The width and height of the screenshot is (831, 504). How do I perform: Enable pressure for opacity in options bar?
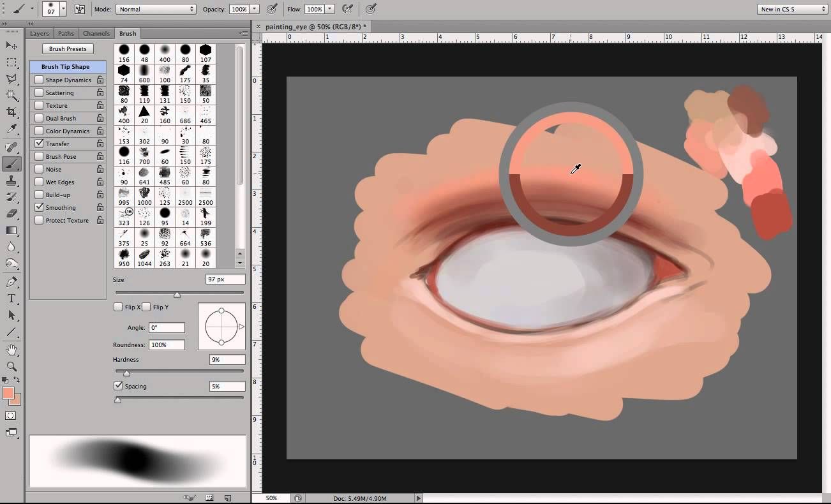coord(273,9)
